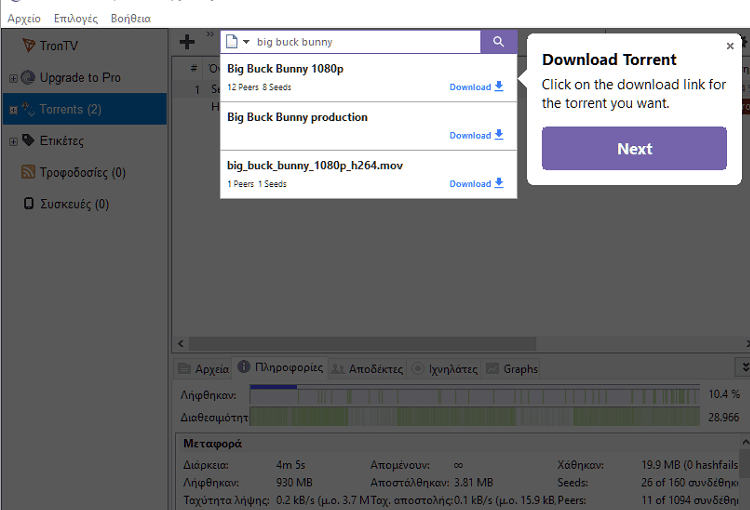This screenshot has height=510, width=750.
Task: Click the Upgrade to Pro icon
Action: [x=28, y=78]
